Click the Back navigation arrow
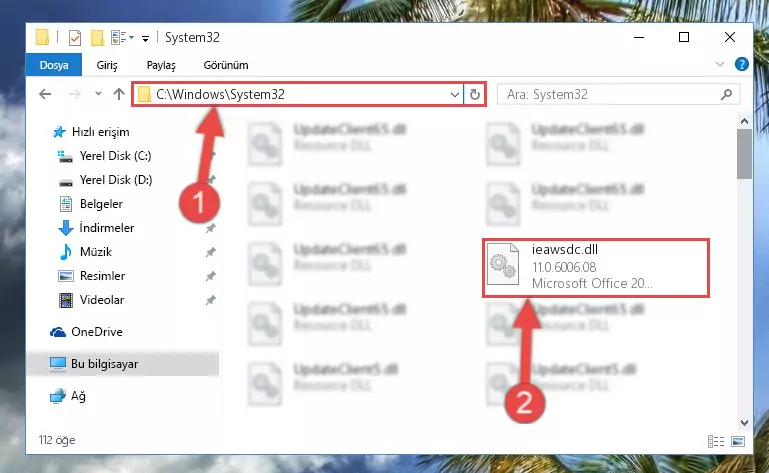The width and height of the screenshot is (769, 473). [45, 94]
